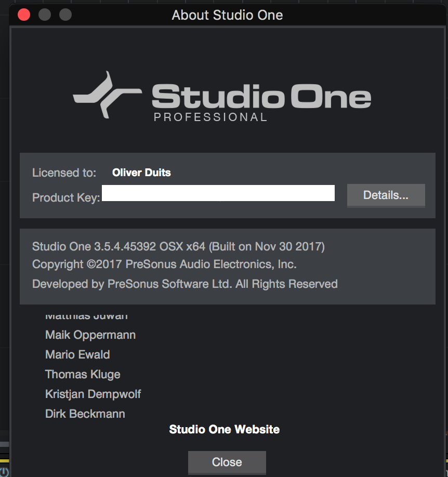Click credit name Dirk Beckmann

pos(85,414)
